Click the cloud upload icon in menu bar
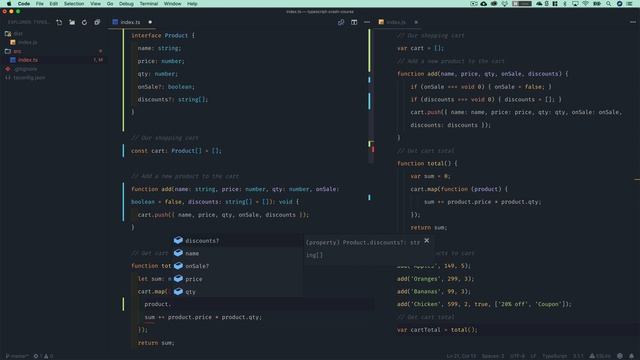This screenshot has height=360, width=640. pyautogui.click(x=484, y=4)
